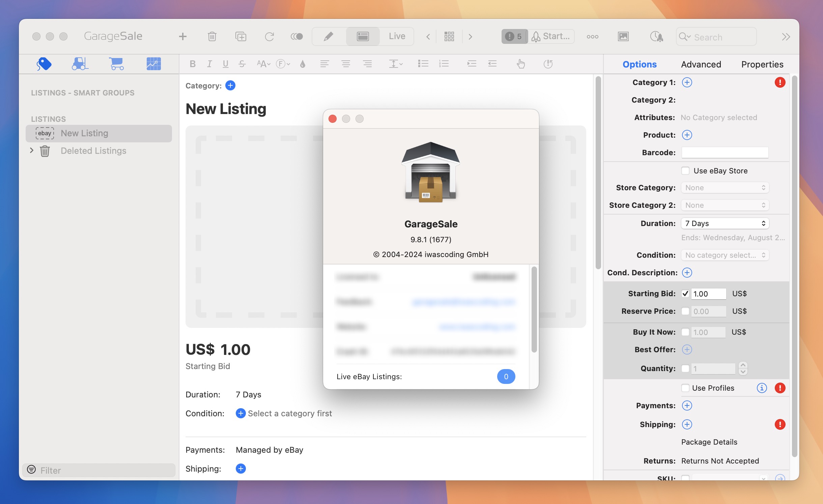Select the New Listing row in sidebar

tap(99, 133)
